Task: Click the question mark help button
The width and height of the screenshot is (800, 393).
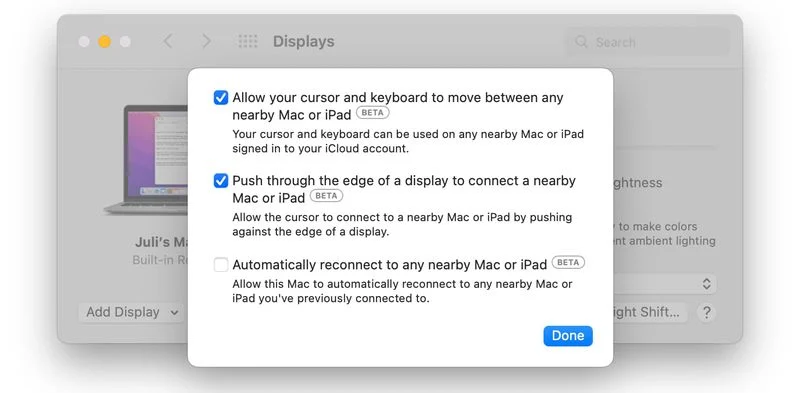Action: [706, 312]
